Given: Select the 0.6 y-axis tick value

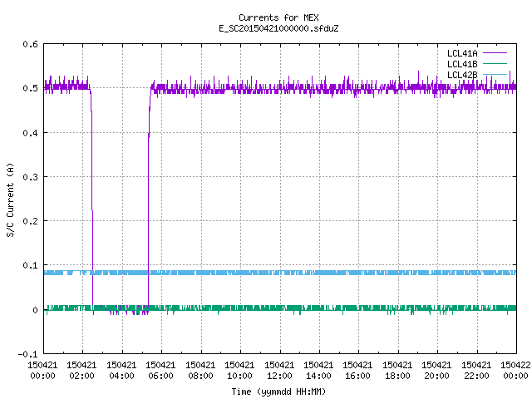Looking at the screenshot, I should click(30, 44).
